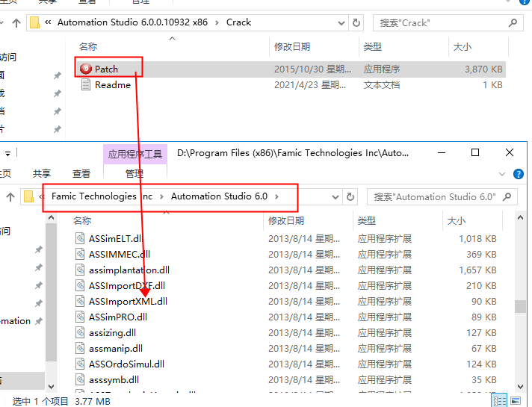This screenshot has height=407, width=532.
Task: Refresh the Automation Studio 6.0 folder
Action: click(350, 196)
